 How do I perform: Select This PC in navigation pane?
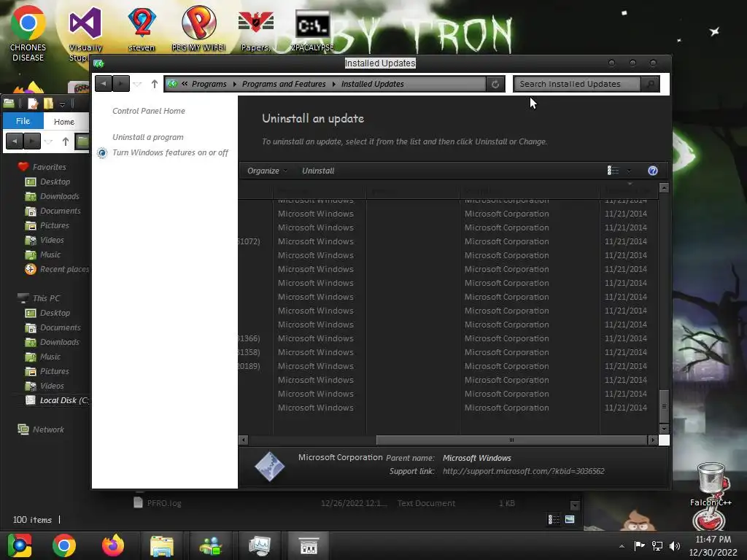click(x=46, y=298)
